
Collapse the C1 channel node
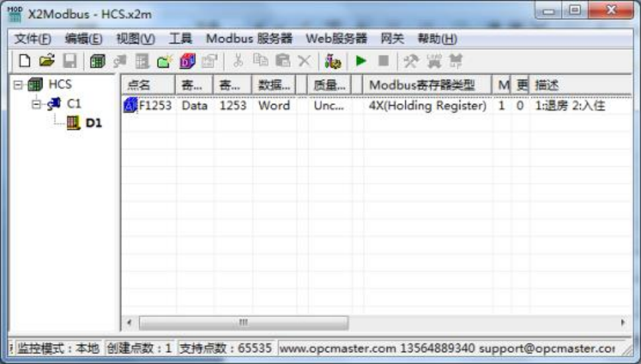pyautogui.click(x=36, y=104)
